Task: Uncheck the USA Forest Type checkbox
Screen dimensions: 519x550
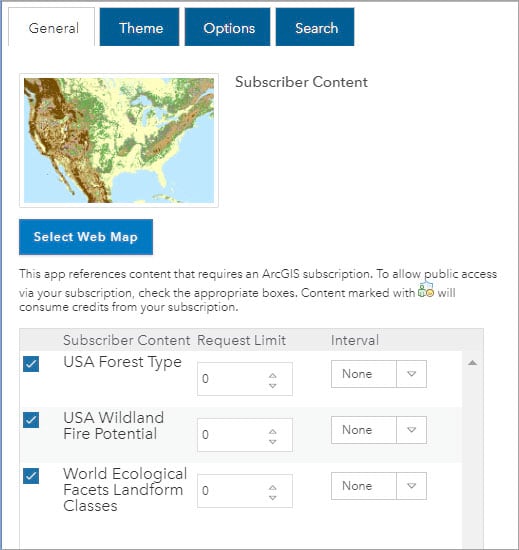Action: pyautogui.click(x=31, y=364)
